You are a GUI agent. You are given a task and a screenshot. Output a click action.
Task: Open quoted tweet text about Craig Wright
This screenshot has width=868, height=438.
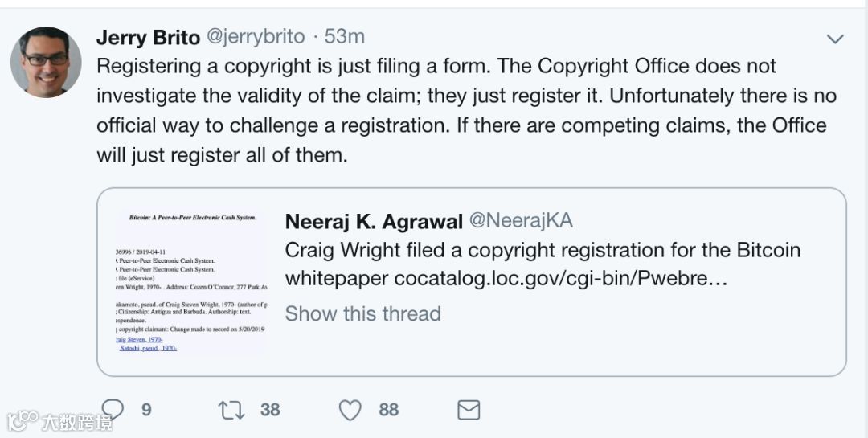[x=542, y=250]
